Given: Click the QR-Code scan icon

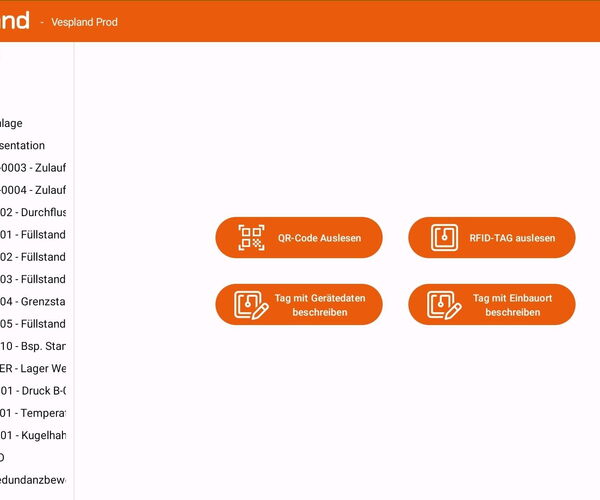Looking at the screenshot, I should [x=251, y=238].
